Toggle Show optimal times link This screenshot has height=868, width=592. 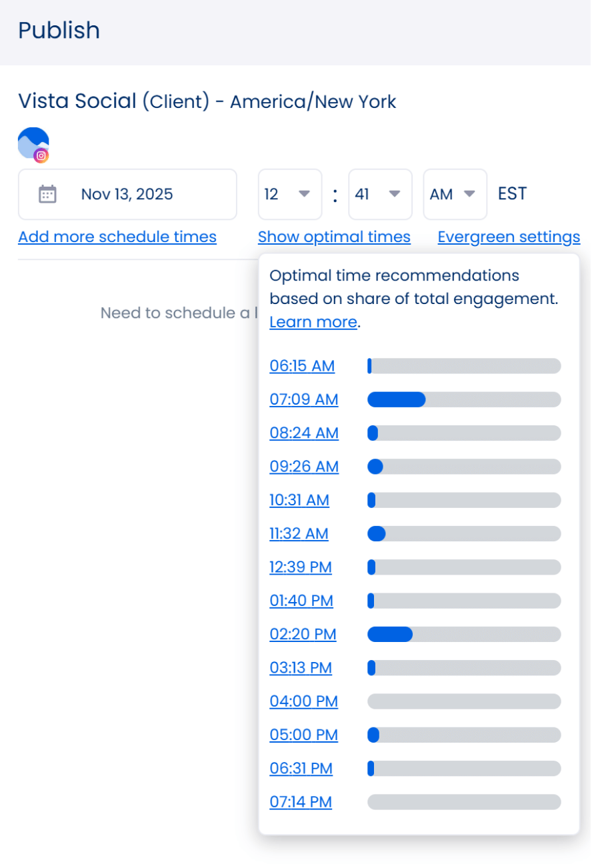[x=334, y=237]
